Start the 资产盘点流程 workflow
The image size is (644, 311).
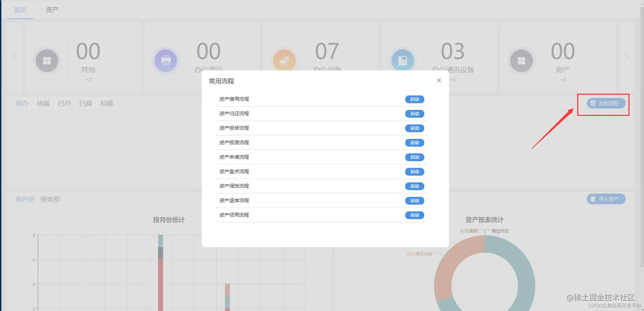click(x=414, y=172)
